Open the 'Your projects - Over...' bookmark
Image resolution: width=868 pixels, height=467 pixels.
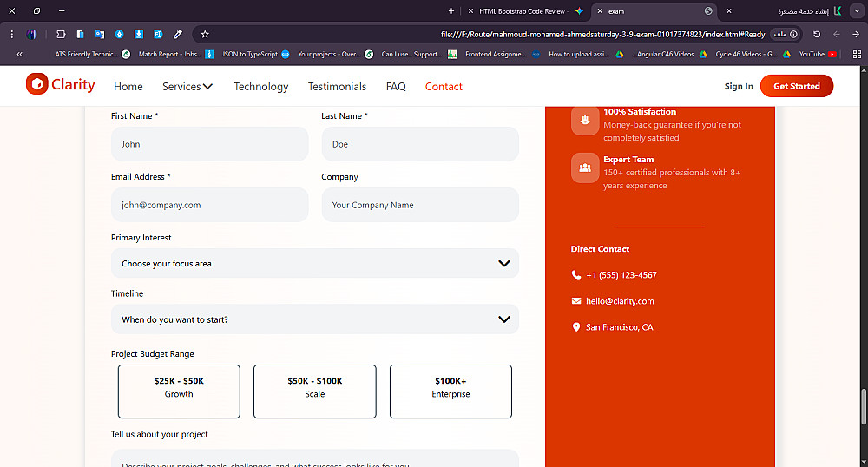click(335, 54)
